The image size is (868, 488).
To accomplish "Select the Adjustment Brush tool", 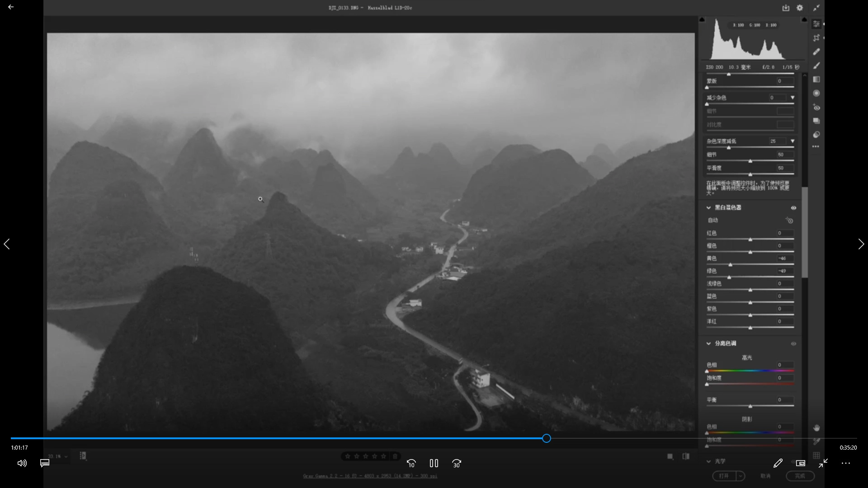I will point(816,66).
